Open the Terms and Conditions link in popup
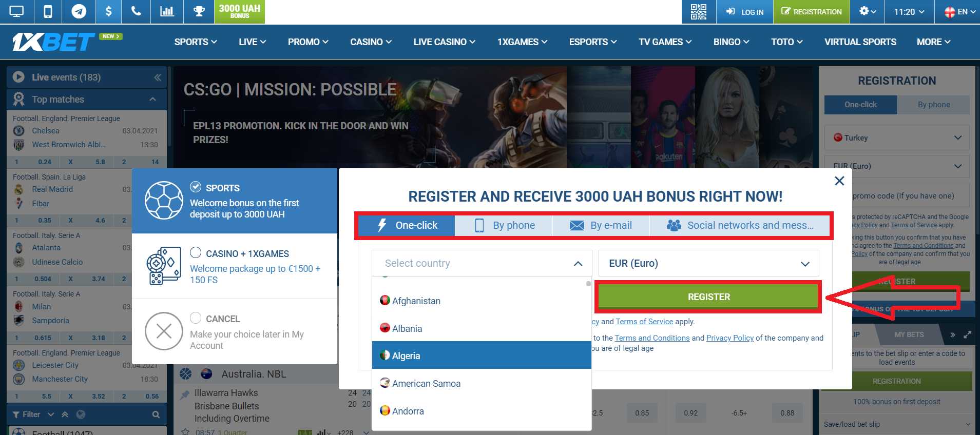This screenshot has width=980, height=435. (x=652, y=338)
